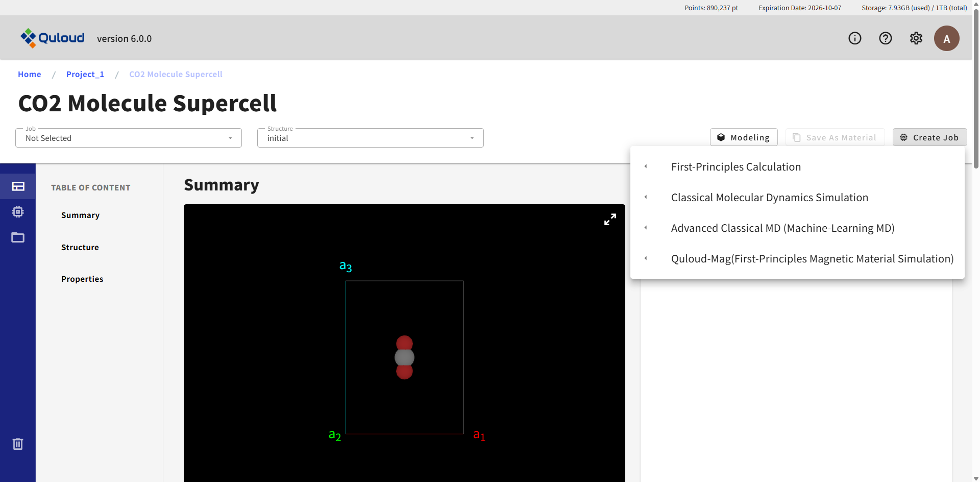Jump to Properties in table of content

click(82, 279)
